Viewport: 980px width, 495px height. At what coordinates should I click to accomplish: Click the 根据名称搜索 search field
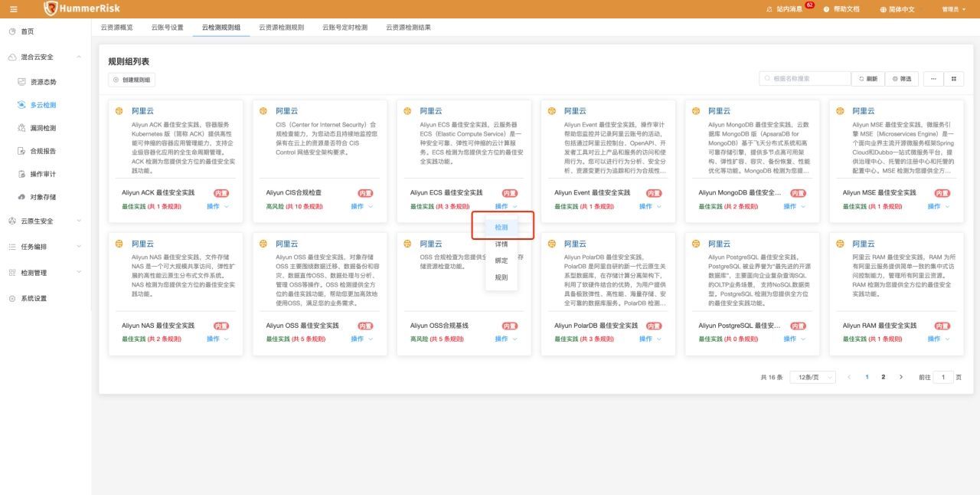805,78
